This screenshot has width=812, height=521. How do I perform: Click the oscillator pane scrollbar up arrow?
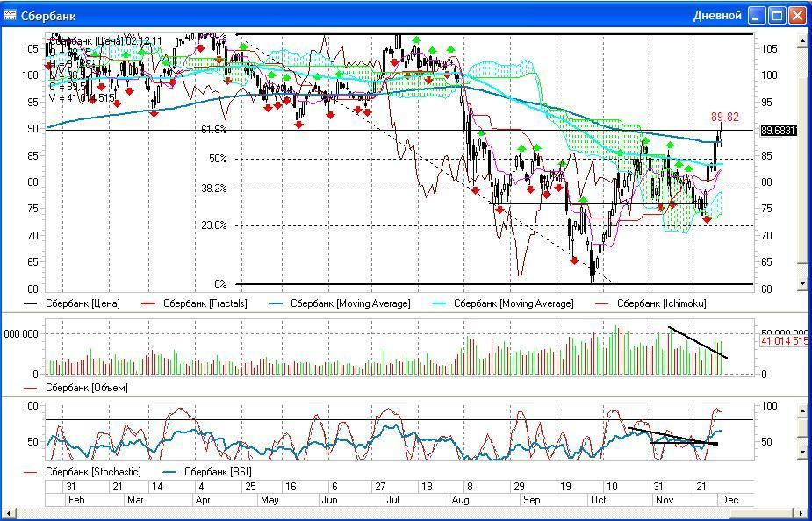(803, 410)
